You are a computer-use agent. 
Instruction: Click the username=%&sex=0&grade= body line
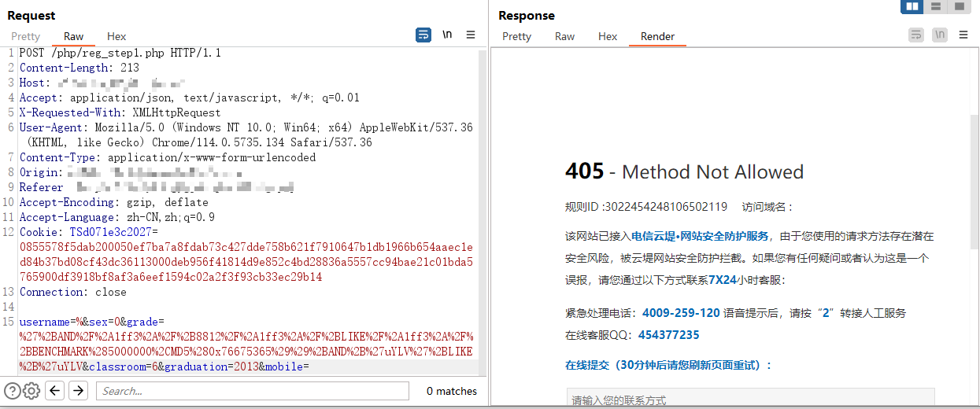point(92,322)
